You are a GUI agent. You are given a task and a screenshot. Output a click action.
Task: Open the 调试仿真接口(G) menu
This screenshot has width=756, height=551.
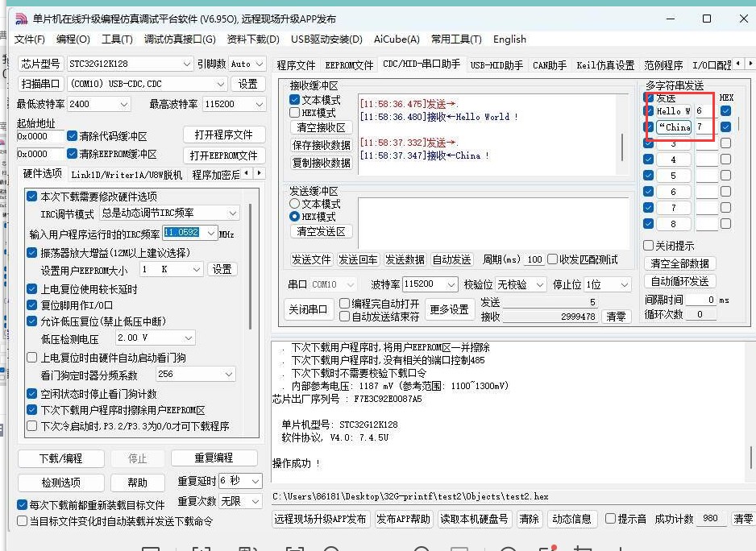[180, 39]
